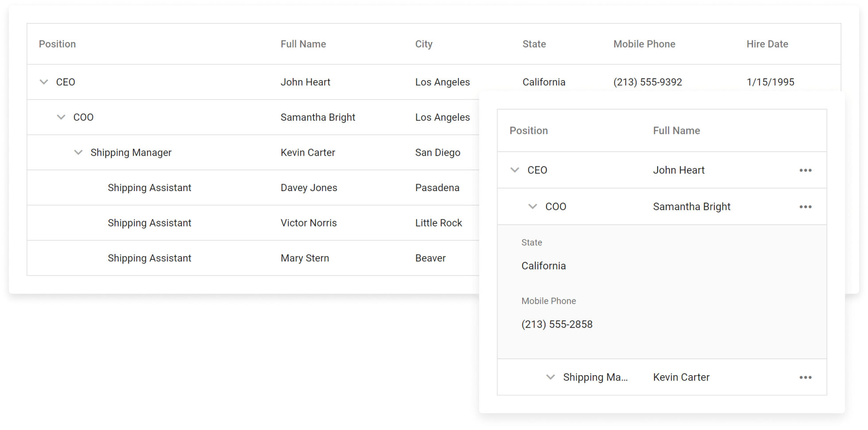The image size is (868, 430).
Task: Collapse the CEO row in the wide table
Action: coord(44,82)
